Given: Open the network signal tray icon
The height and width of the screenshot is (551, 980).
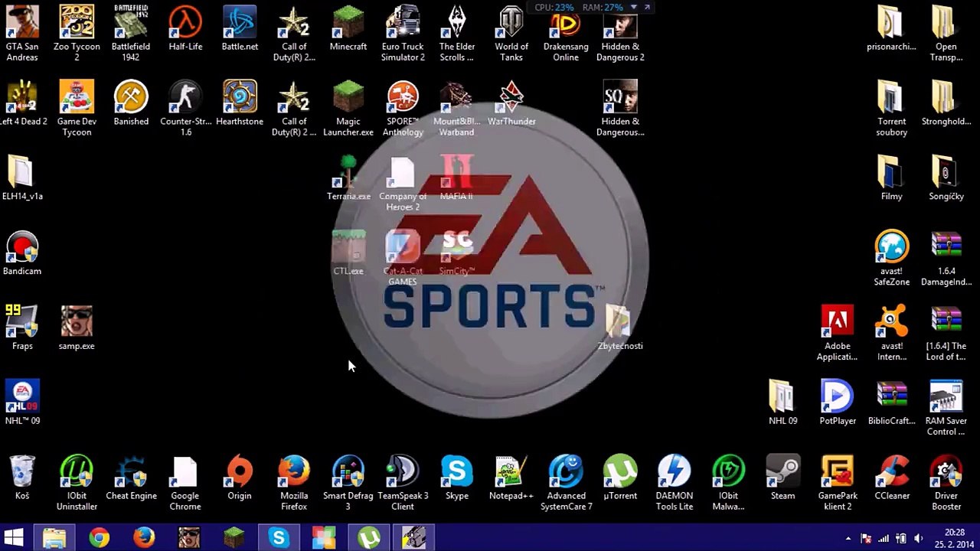Looking at the screenshot, I should [x=884, y=539].
